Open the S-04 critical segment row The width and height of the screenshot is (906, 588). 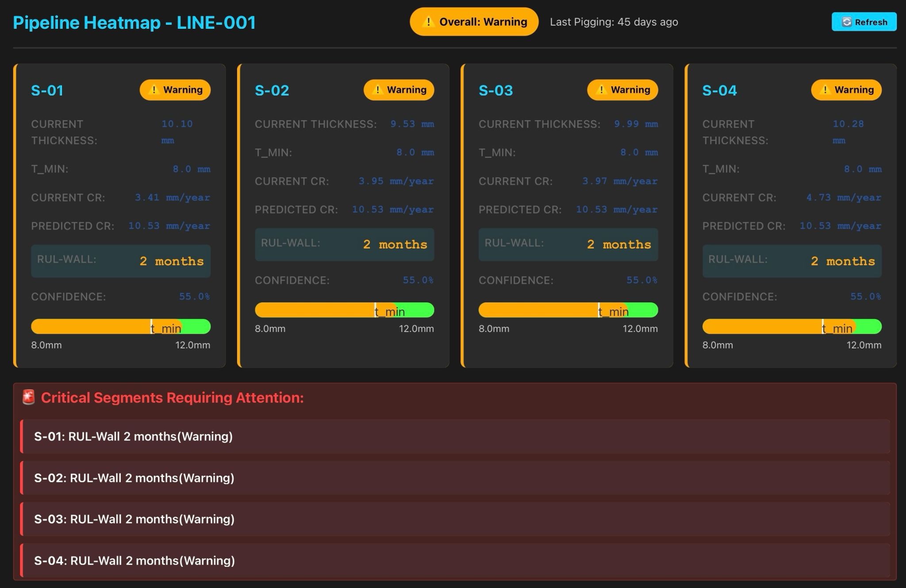pos(455,561)
